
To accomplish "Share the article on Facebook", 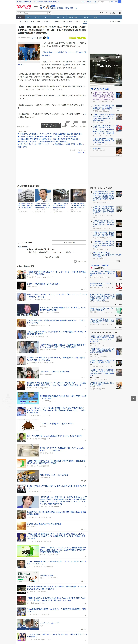I will (48, 38).
